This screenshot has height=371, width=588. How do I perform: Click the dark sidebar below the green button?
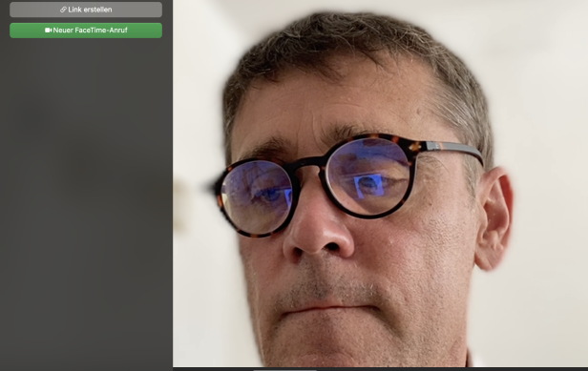(86, 204)
